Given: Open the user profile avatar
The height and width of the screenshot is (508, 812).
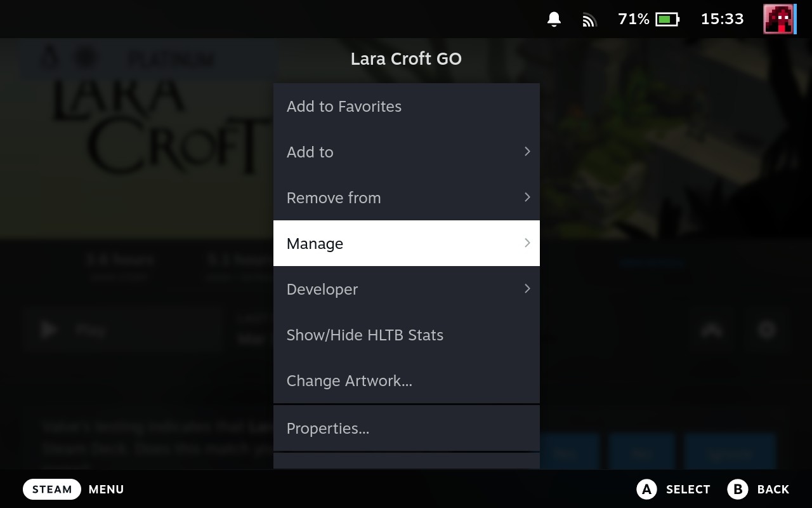Looking at the screenshot, I should pyautogui.click(x=778, y=19).
